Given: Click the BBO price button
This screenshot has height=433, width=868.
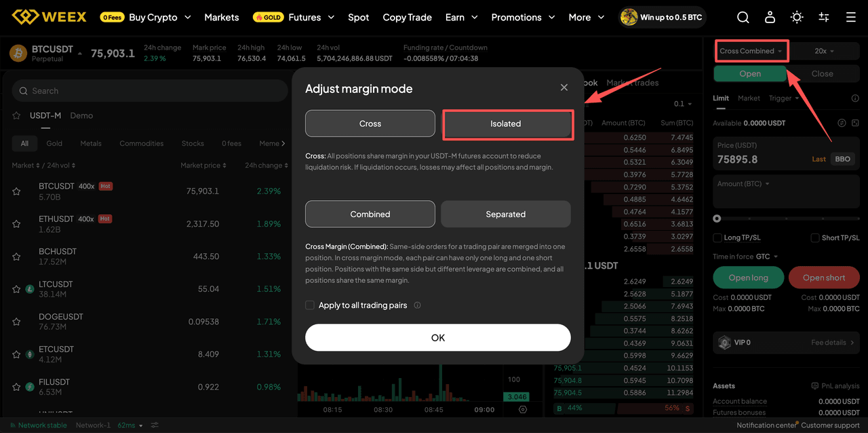Looking at the screenshot, I should 843,159.
